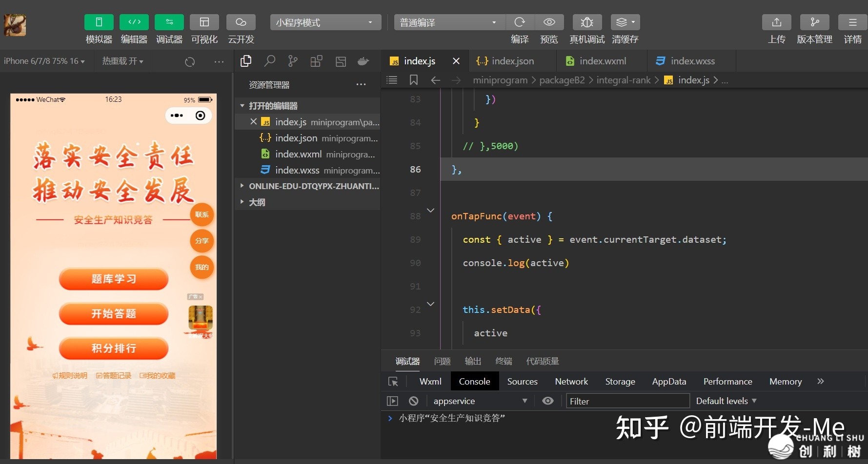Click the outline list icon in breadcrumb bar
The width and height of the screenshot is (868, 464).
tap(392, 80)
